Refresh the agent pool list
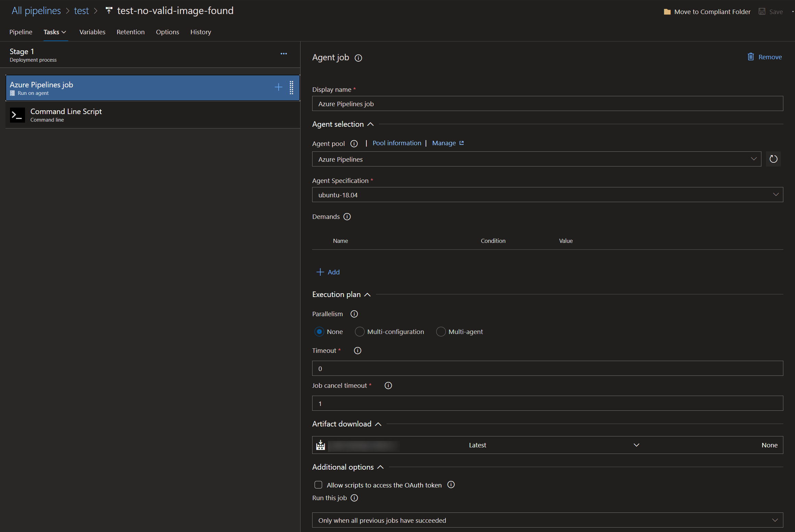Image resolution: width=795 pixels, height=532 pixels. (x=773, y=159)
